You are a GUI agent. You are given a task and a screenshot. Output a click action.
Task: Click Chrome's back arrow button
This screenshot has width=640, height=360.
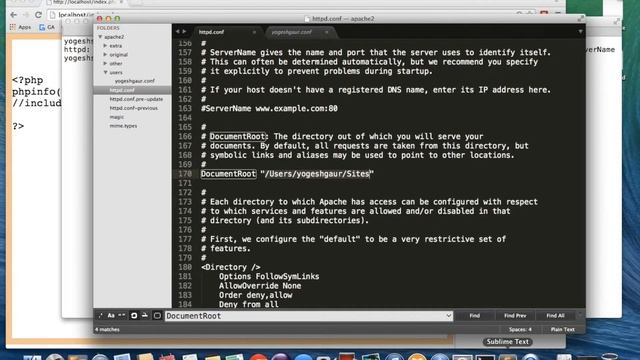click(x=13, y=15)
